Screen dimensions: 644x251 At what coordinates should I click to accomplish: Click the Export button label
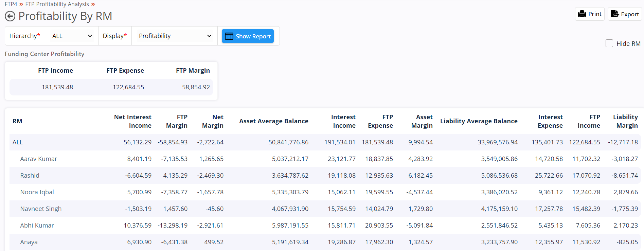(630, 14)
